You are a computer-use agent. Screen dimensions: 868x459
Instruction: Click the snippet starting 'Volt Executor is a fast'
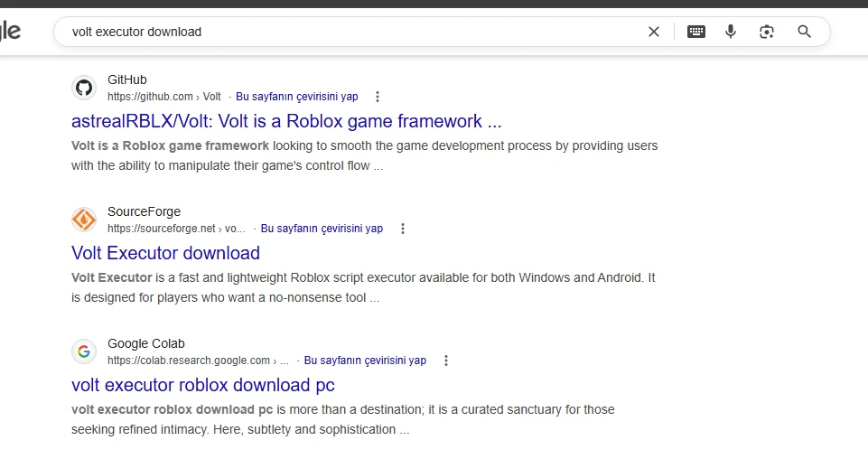tap(363, 287)
